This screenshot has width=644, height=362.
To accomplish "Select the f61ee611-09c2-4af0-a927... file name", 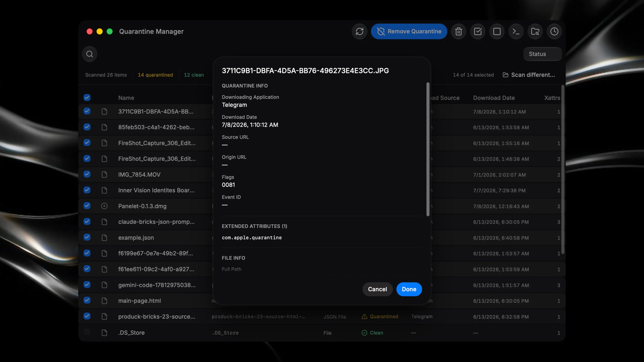I will pos(156,269).
